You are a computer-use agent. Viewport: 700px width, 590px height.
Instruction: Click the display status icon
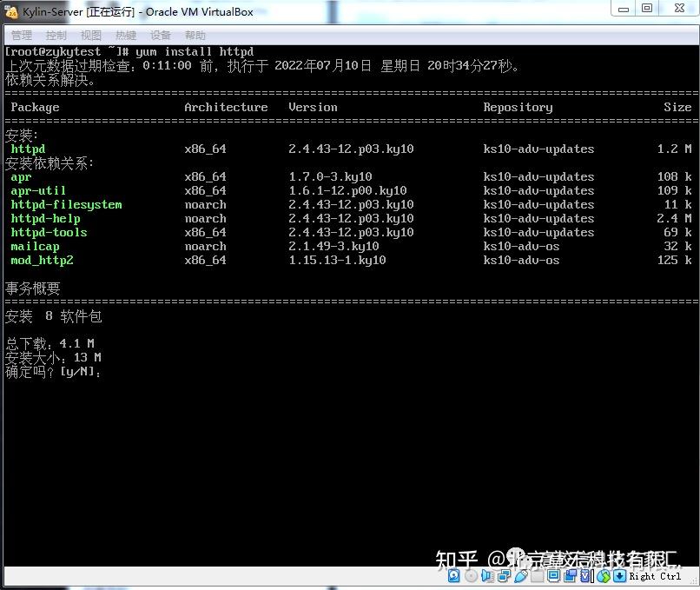pos(553,575)
